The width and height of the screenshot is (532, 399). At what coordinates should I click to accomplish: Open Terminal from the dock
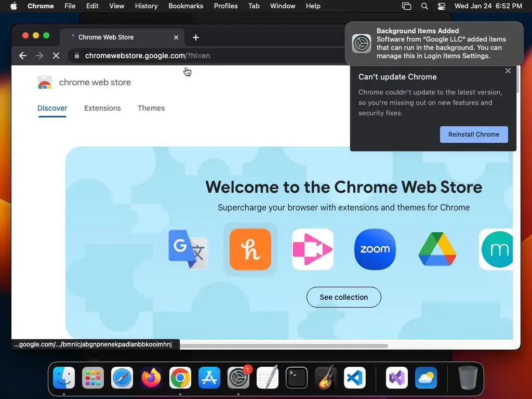tap(297, 378)
